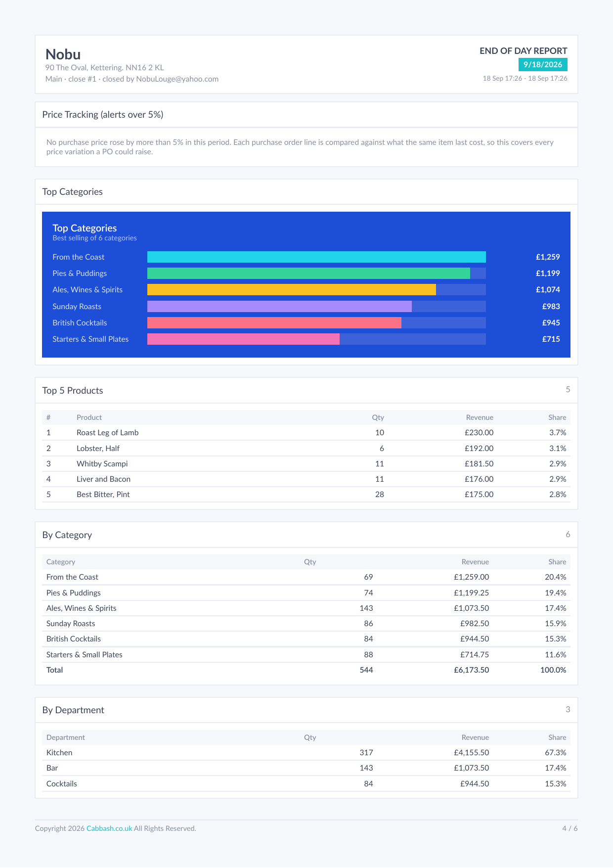Select the purple Sunday Roasts chart bar

pos(279,307)
